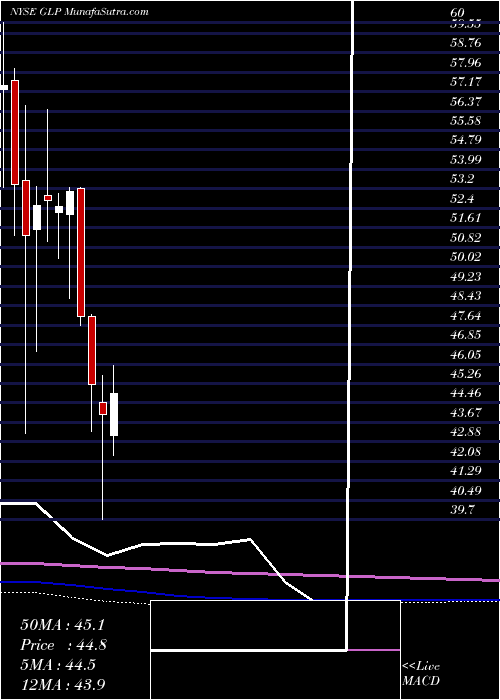This screenshot has width=500, height=700.
Task: Click the tallest red candlestick near 57
Action: tap(15, 132)
